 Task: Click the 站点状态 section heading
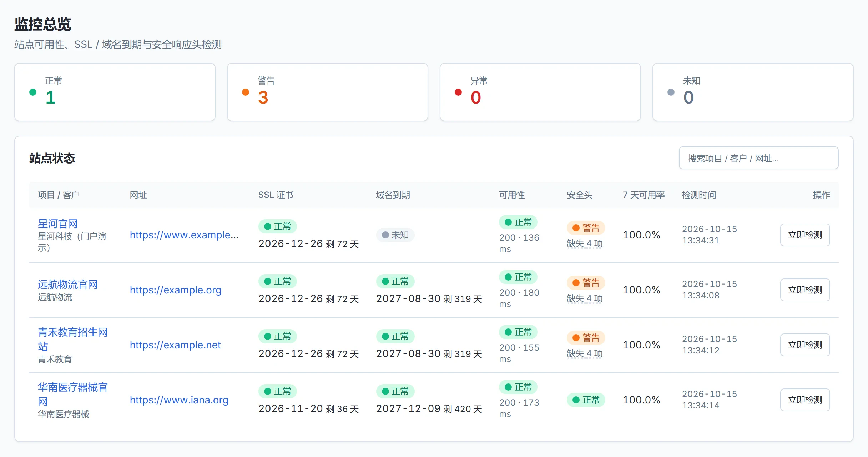(52, 158)
